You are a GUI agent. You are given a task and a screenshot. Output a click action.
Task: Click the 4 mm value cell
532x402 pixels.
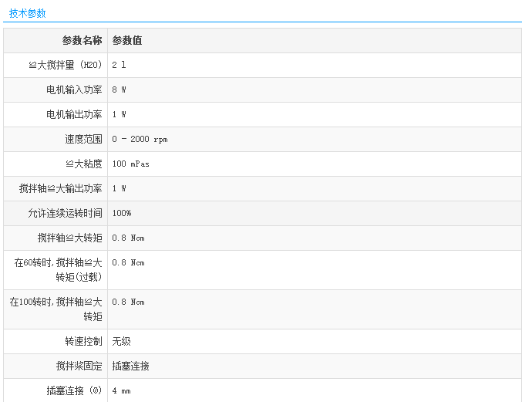click(121, 390)
